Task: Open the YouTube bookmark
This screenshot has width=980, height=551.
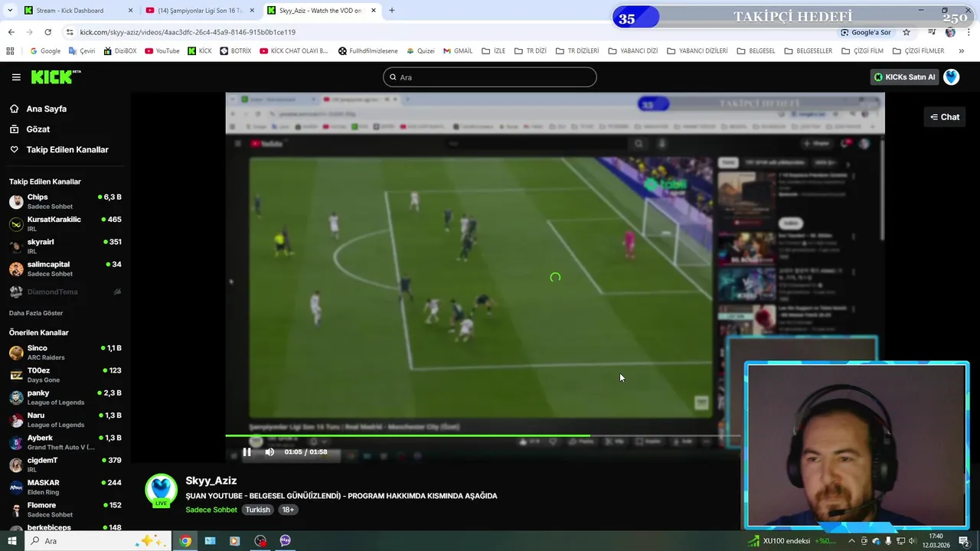Action: (x=162, y=51)
